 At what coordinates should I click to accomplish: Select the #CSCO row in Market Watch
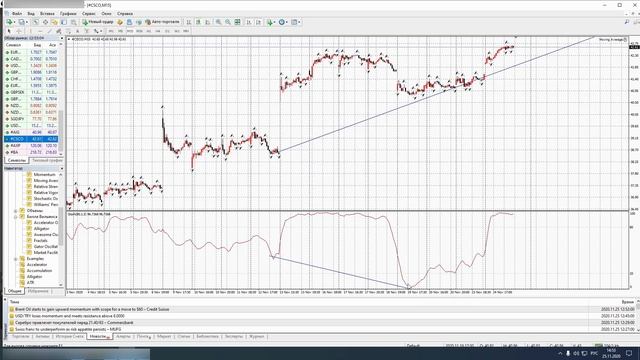pyautogui.click(x=31, y=139)
